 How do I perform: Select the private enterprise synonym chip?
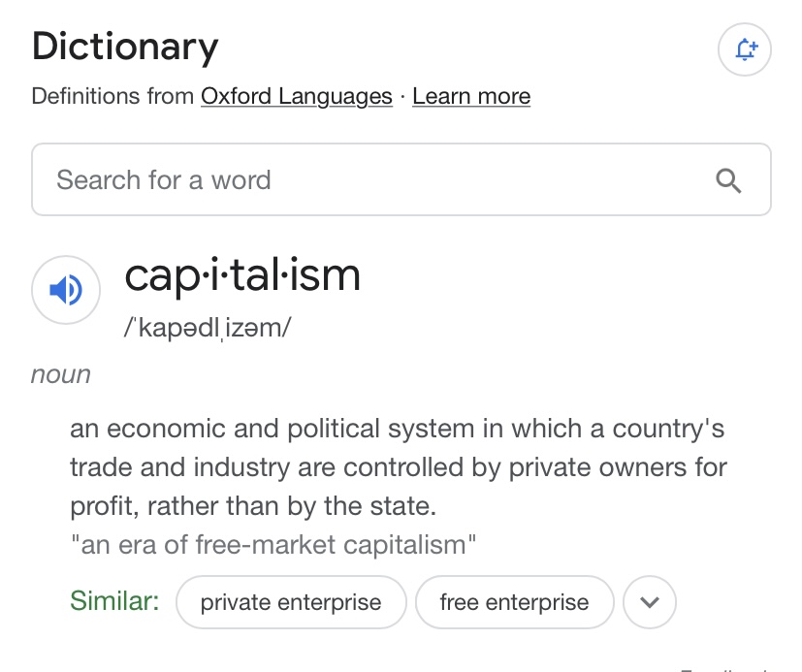(291, 602)
